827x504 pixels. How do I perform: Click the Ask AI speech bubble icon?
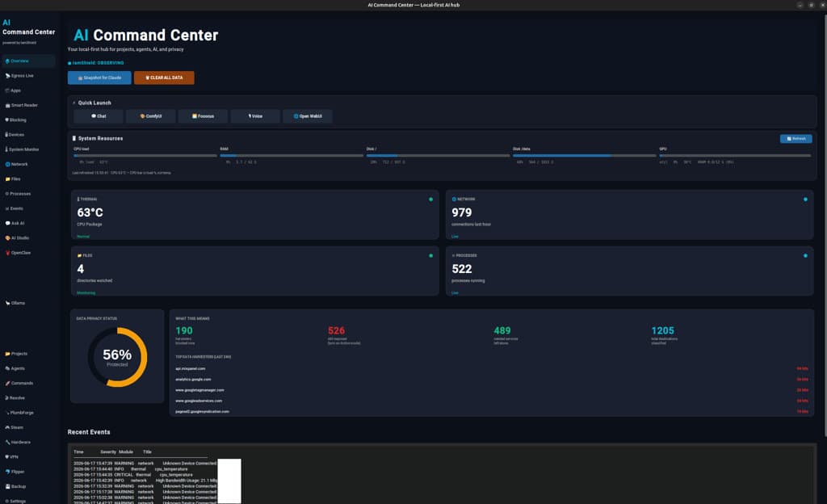click(x=7, y=224)
